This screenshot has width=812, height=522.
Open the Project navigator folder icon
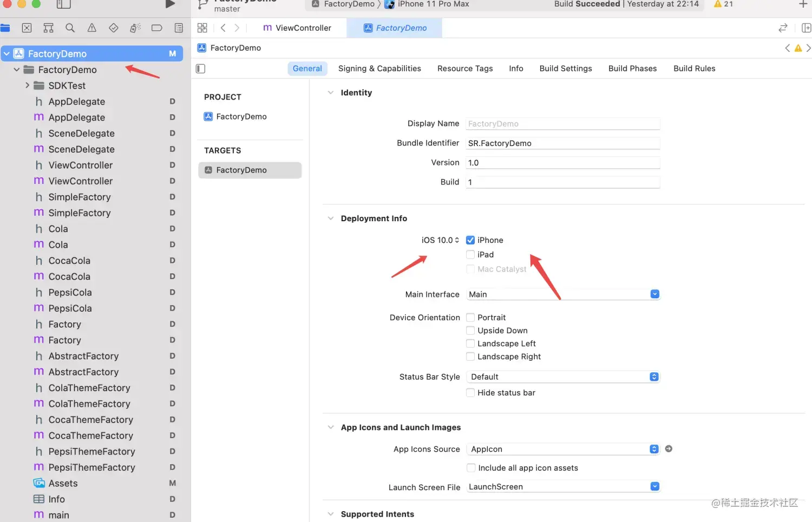[5, 28]
